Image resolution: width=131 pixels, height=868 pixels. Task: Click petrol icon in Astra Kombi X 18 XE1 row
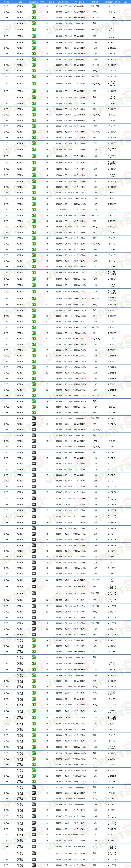click(x=34, y=729)
